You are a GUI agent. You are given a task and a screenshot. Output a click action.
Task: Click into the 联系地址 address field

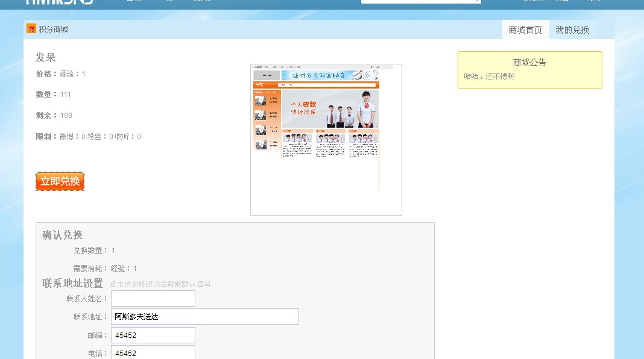coord(205,317)
